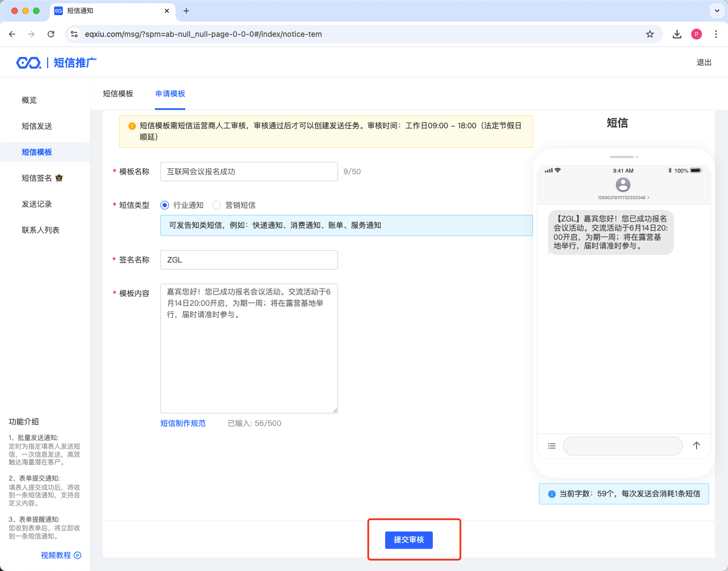This screenshot has width=728, height=571.
Task: Click the phone preview send arrow icon
Action: (697, 445)
